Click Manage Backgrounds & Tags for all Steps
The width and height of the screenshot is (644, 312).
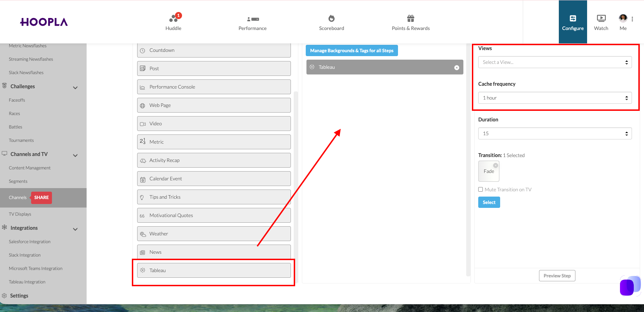[352, 50]
